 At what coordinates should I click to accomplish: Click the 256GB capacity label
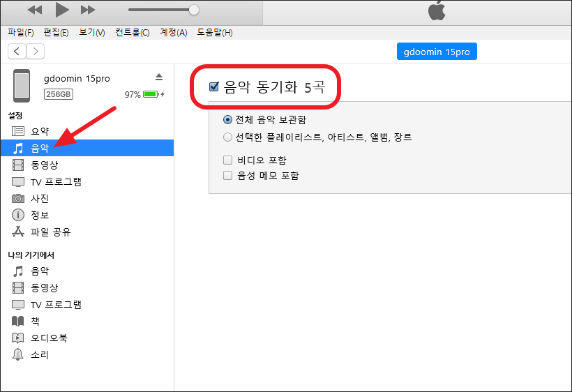tap(59, 94)
